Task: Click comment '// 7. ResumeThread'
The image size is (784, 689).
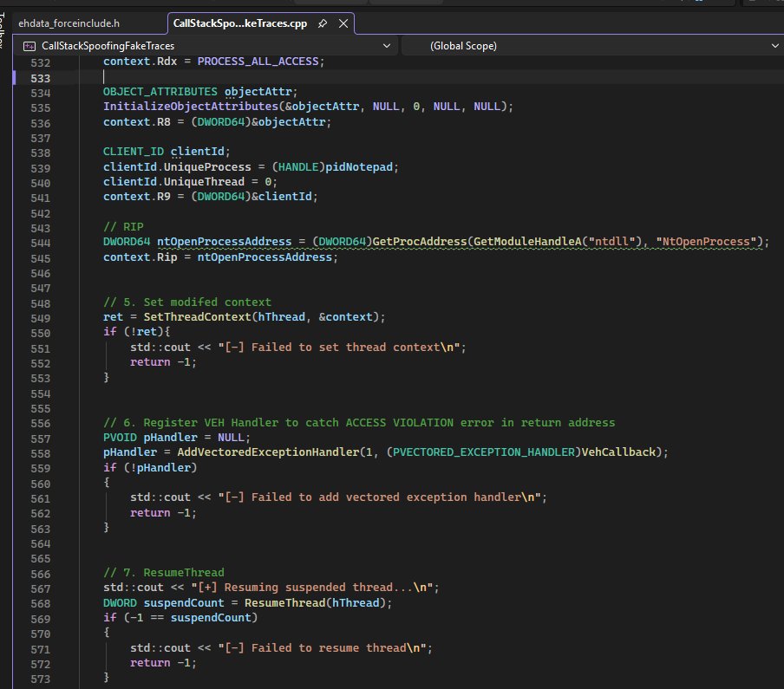Action: (164, 572)
